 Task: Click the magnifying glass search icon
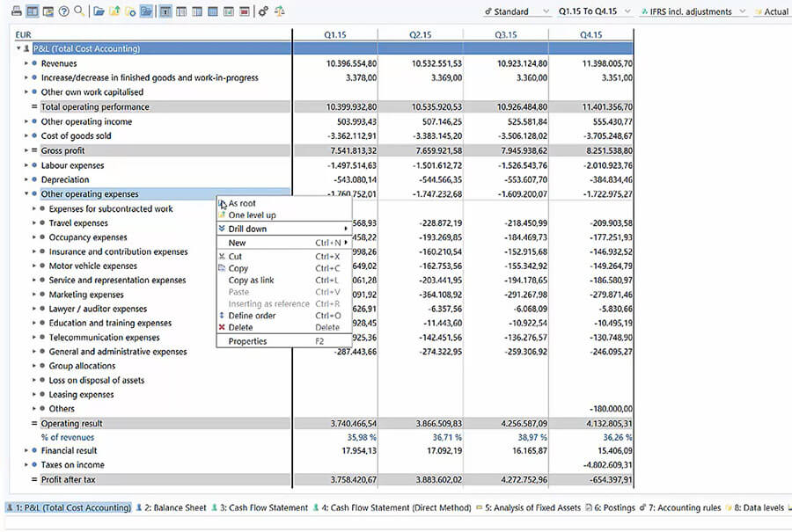coord(79,11)
